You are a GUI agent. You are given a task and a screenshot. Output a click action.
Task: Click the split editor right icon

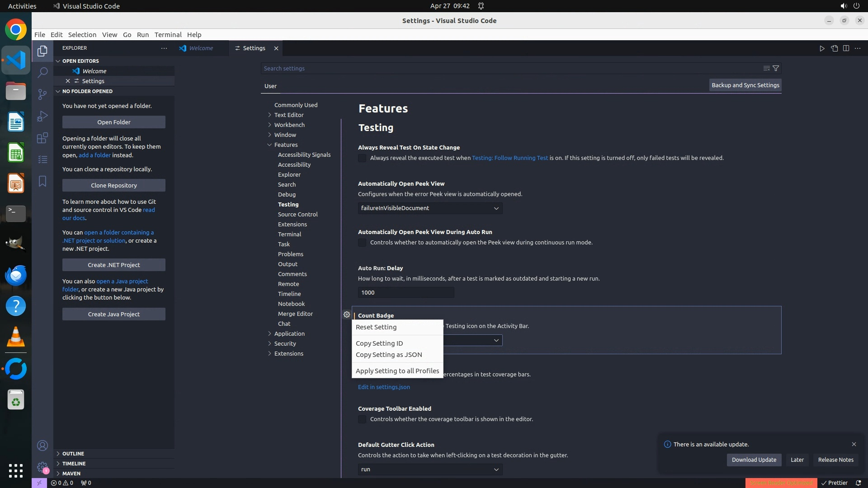pos(846,48)
